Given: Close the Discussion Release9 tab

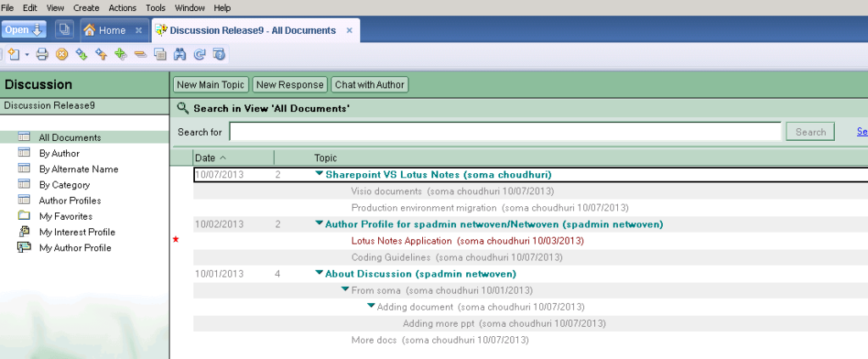Looking at the screenshot, I should pos(349,31).
